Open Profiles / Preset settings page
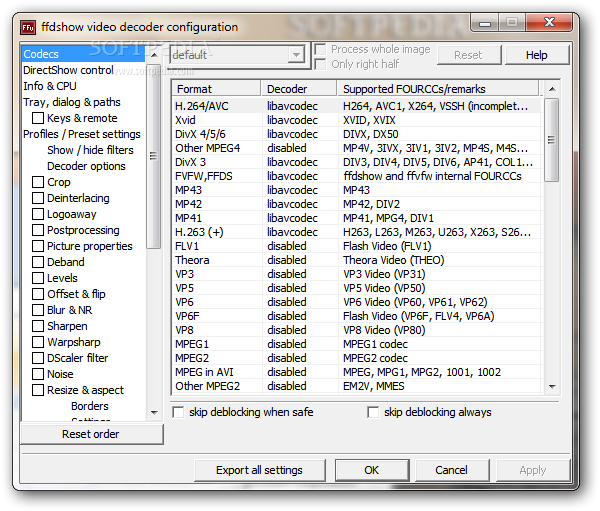The height and width of the screenshot is (511, 600). [82, 134]
